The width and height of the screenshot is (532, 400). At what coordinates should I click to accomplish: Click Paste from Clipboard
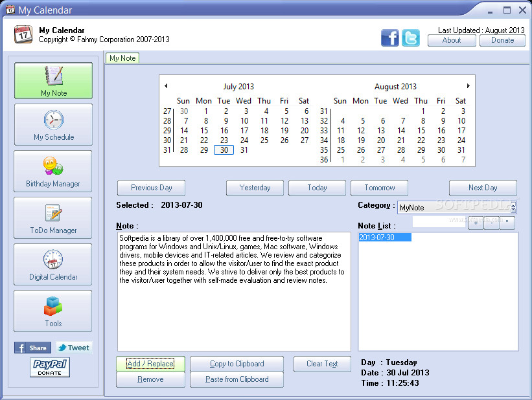(x=237, y=379)
